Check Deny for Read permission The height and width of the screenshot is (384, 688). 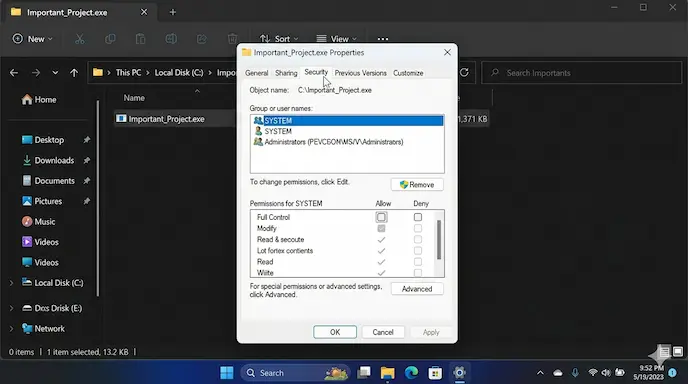click(418, 262)
